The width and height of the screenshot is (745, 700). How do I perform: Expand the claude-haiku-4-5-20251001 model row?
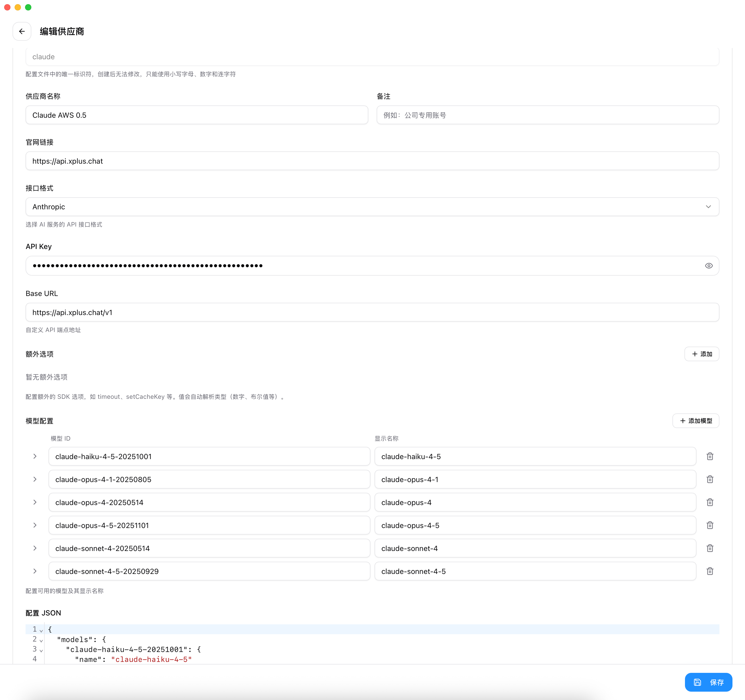point(35,456)
